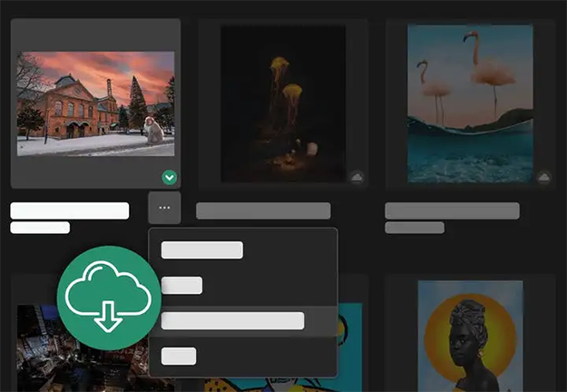
Task: Click the subtitle bar under the flamingo title
Action: 415,228
